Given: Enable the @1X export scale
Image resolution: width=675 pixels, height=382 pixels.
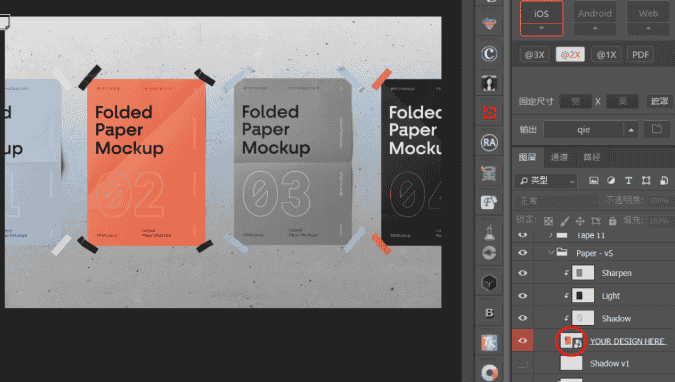Looking at the screenshot, I should pos(606,55).
